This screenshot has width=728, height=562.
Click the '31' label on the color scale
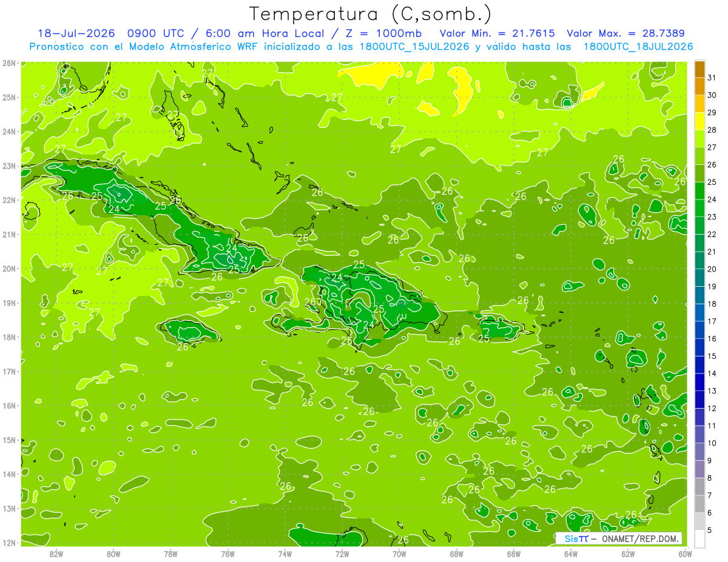pyautogui.click(x=712, y=78)
